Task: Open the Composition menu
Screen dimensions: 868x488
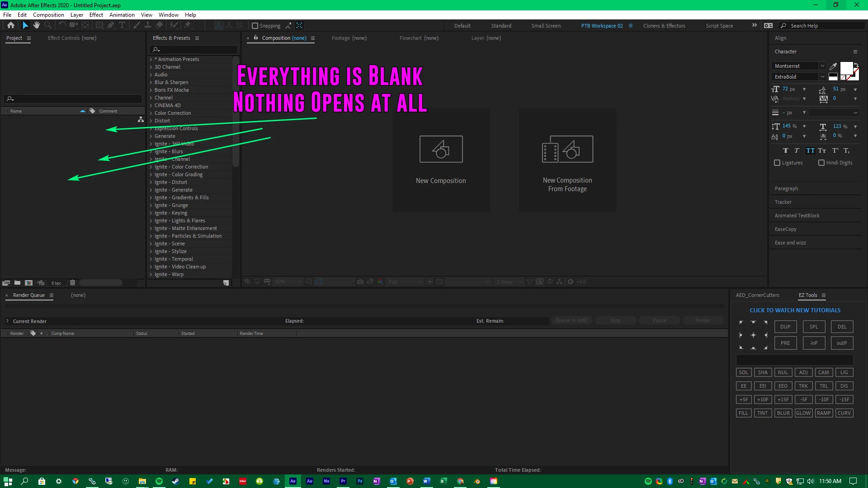Action: click(x=48, y=15)
